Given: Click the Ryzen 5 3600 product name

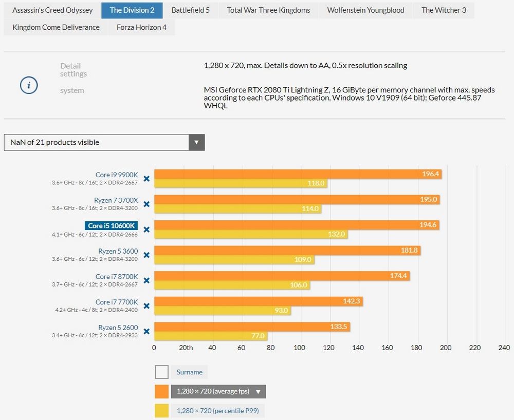Looking at the screenshot, I should coord(118,251).
